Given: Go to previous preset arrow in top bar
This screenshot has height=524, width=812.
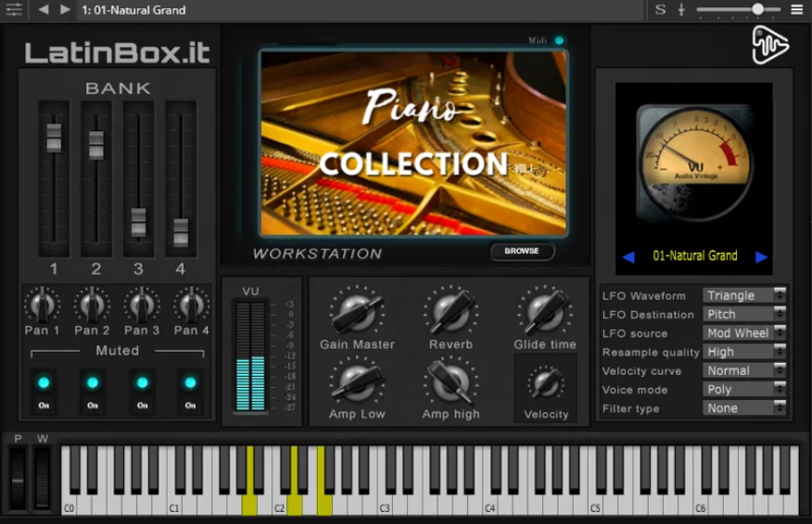Looking at the screenshot, I should click(x=44, y=9).
